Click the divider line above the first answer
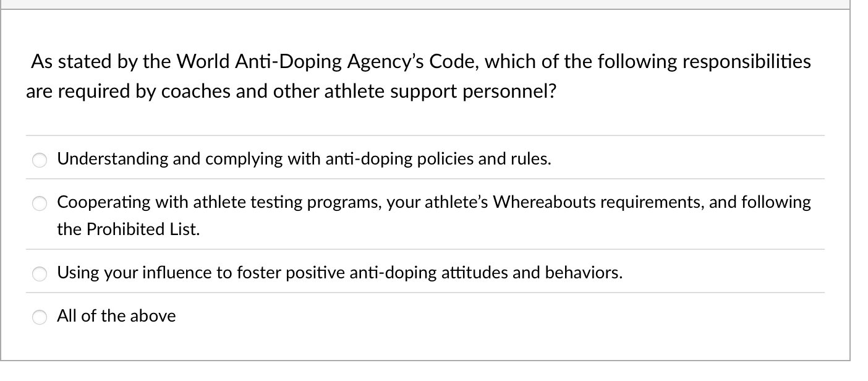Image resolution: width=868 pixels, height=381 pixels. coord(425,135)
